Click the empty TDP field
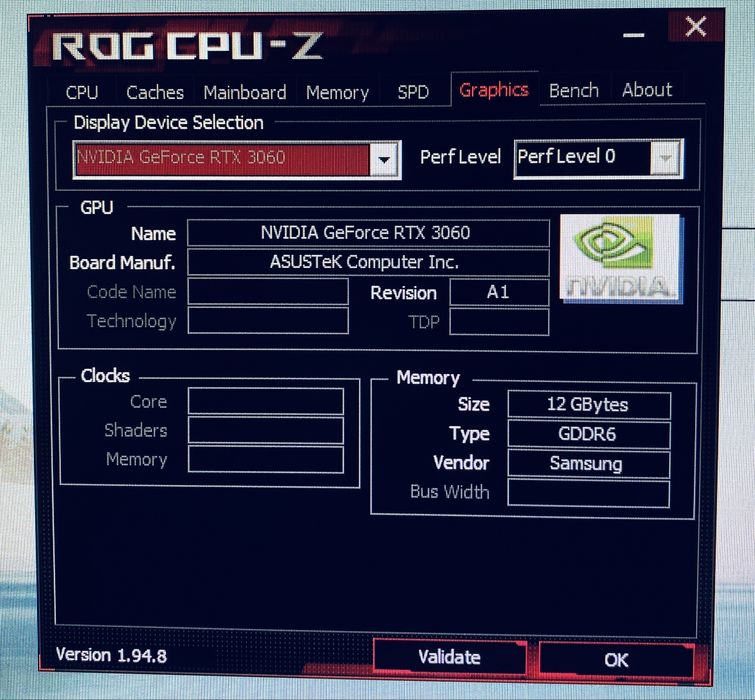Viewport: 755px width, 700px height. pos(499,322)
